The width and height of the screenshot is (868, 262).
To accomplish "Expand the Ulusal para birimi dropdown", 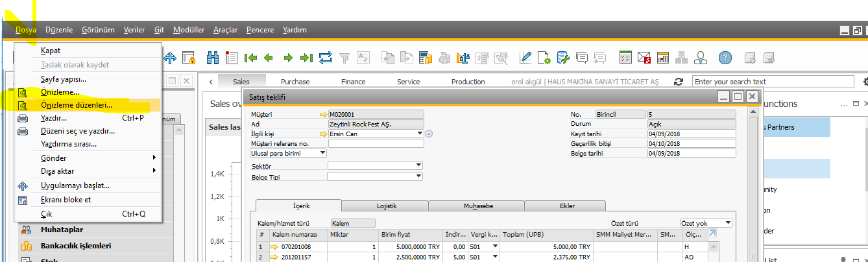I will tap(322, 153).
